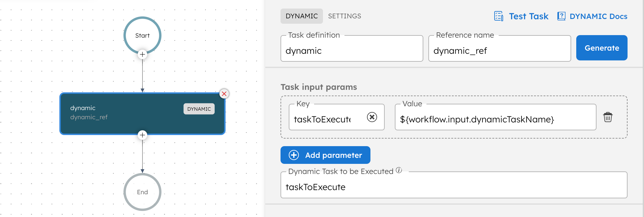644x217 pixels.
Task: Click the DYNAMIC badge on the task node
Action: (199, 109)
